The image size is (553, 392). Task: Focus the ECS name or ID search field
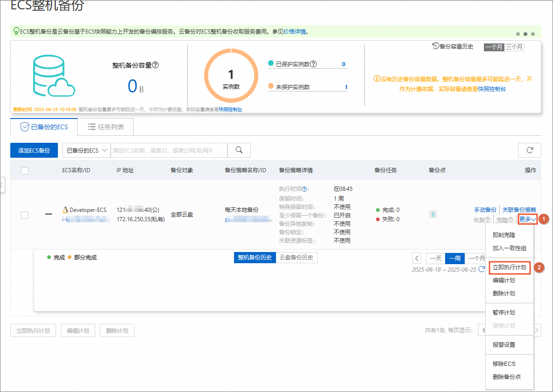169,150
